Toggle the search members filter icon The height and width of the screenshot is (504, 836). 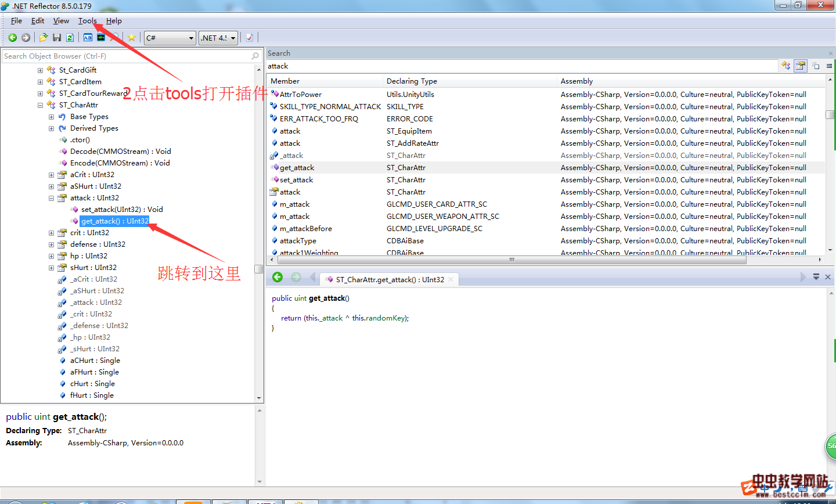point(801,66)
